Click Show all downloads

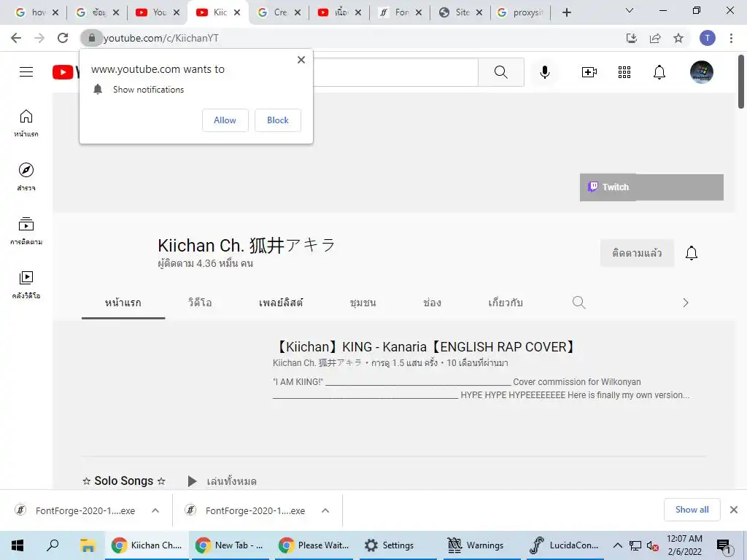692,510
